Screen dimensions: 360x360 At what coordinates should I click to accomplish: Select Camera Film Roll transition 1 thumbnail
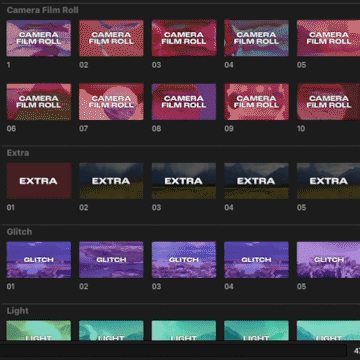coord(39,38)
